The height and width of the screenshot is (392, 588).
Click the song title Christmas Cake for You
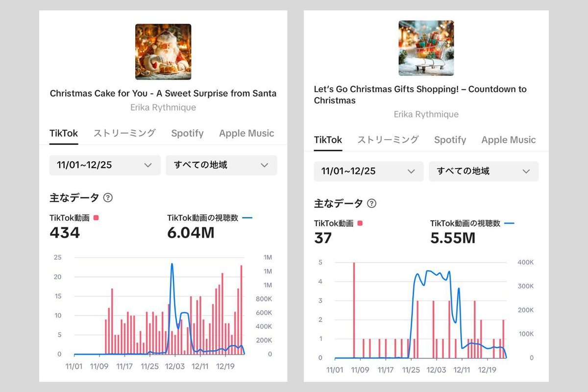pos(163,93)
